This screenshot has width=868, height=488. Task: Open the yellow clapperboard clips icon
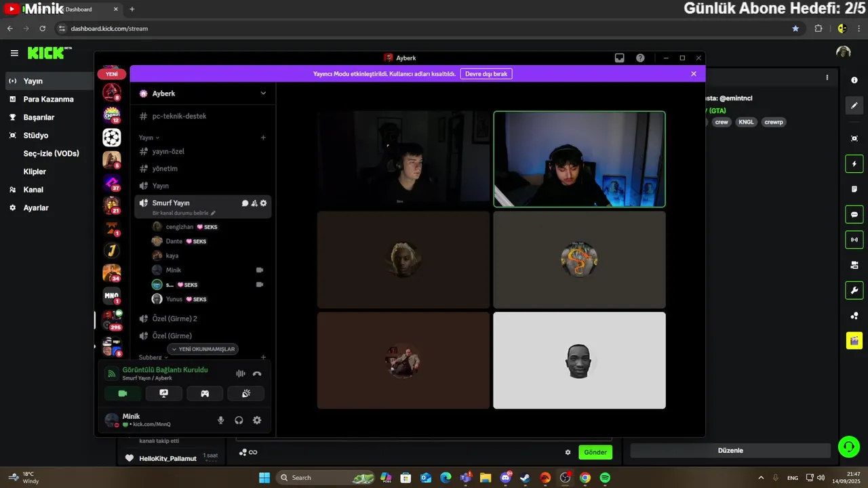pos(854,340)
